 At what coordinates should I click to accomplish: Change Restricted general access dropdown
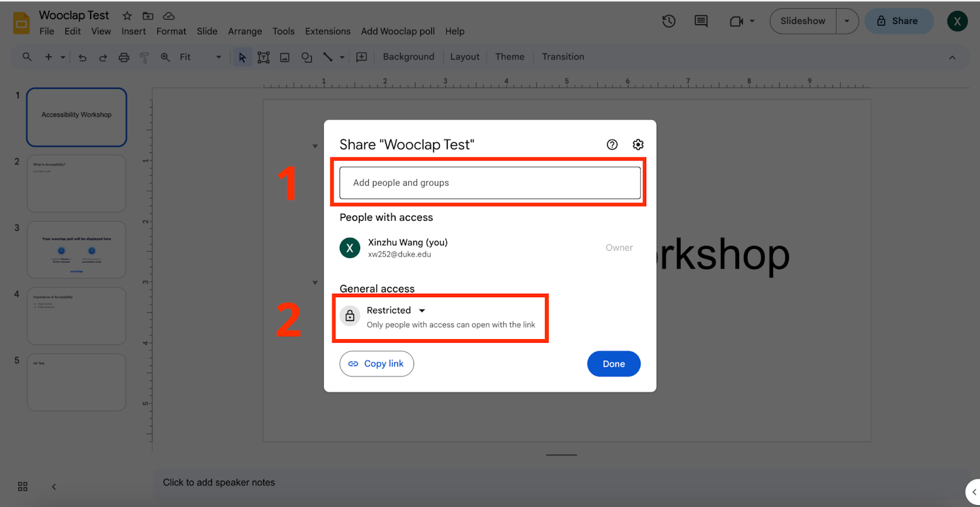396,310
